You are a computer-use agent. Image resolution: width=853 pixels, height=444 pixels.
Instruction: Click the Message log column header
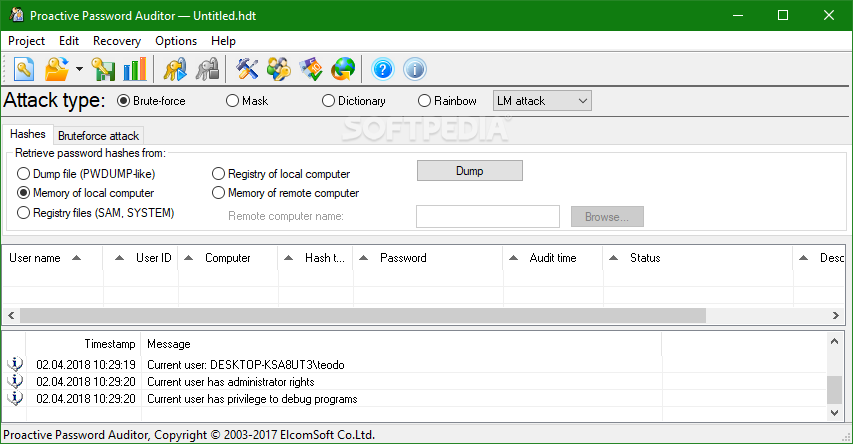(x=401, y=344)
